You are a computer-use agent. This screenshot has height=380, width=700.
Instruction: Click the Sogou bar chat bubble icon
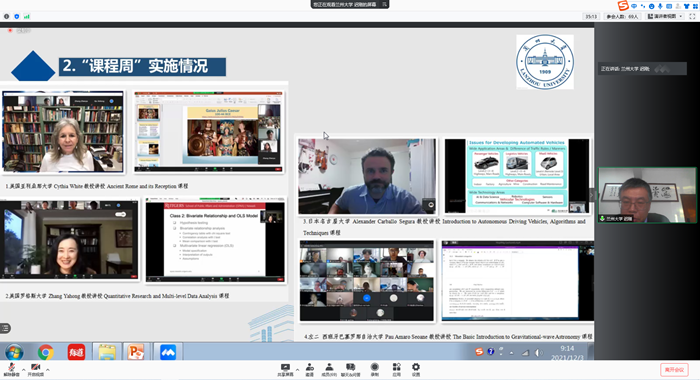[x=634, y=6]
